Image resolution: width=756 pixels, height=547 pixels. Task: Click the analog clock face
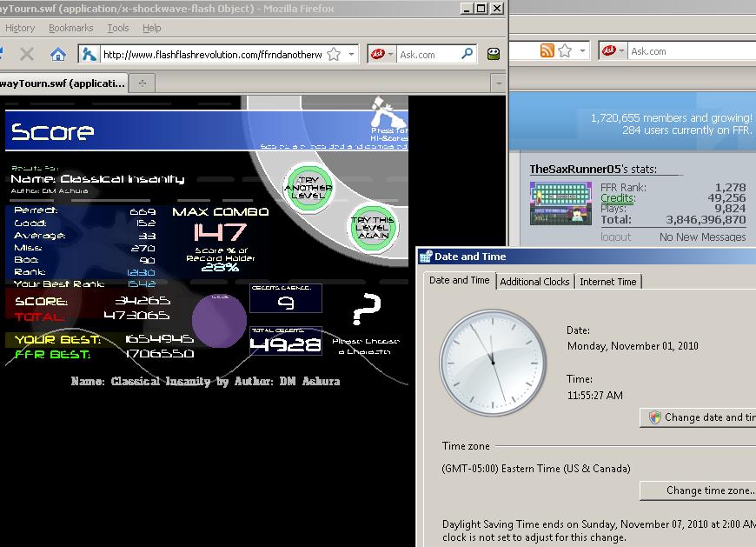[x=493, y=363]
